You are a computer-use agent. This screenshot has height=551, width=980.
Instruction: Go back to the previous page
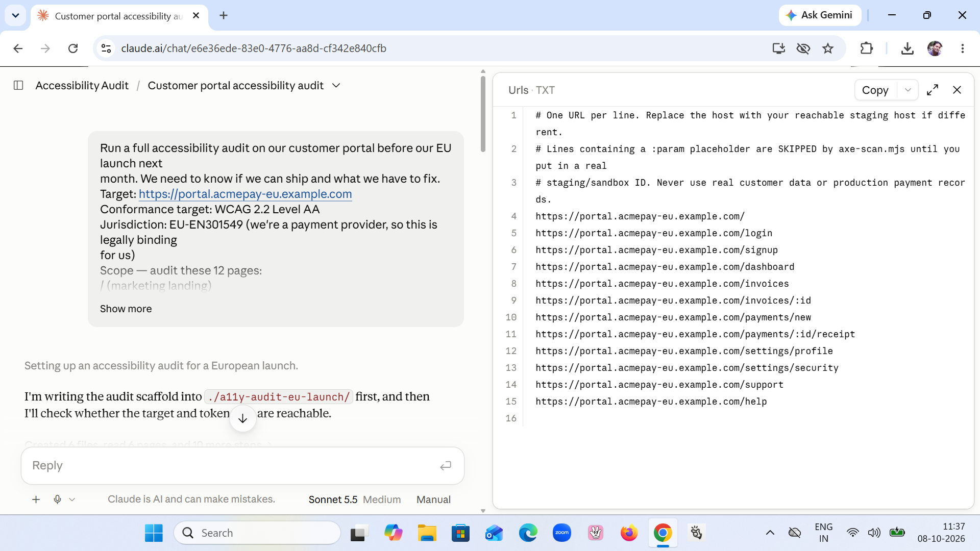(x=18, y=48)
